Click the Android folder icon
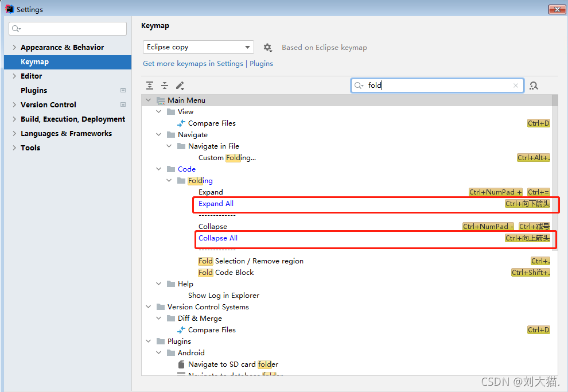 (x=171, y=353)
